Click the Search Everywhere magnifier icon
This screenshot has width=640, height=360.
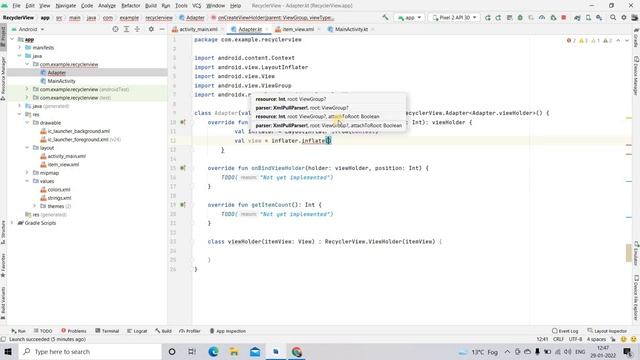click(x=613, y=18)
